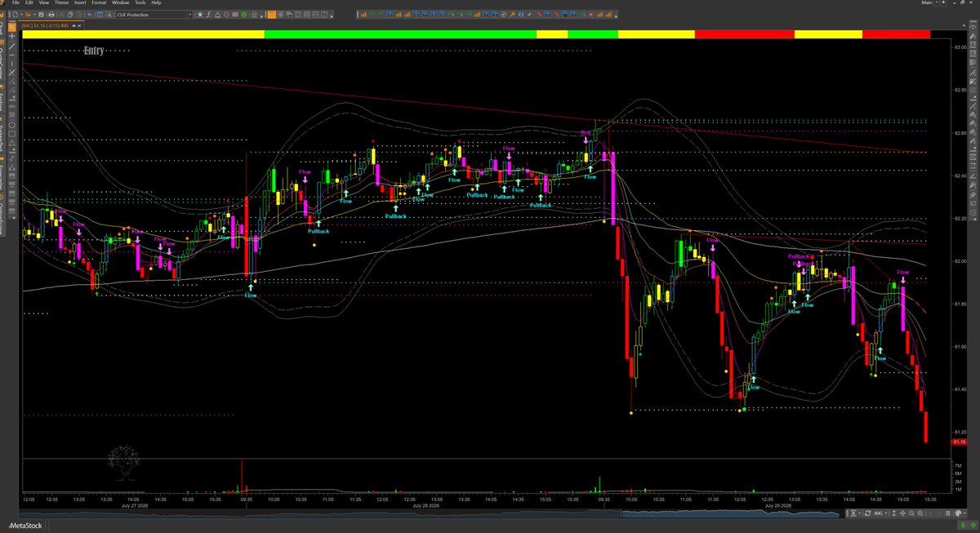This screenshot has height=533, width=980.
Task: Click the July 27 2026 date label
Action: pos(136,506)
